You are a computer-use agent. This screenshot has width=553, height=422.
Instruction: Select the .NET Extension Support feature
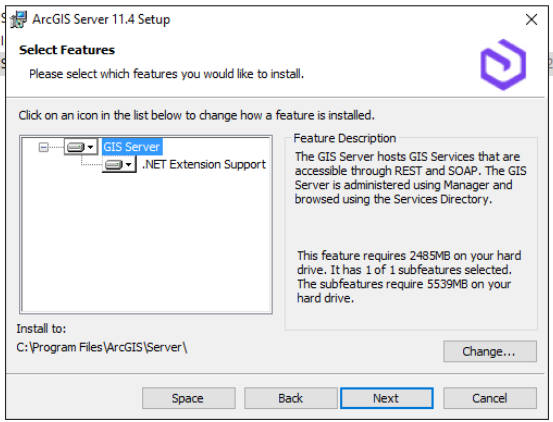(x=204, y=164)
